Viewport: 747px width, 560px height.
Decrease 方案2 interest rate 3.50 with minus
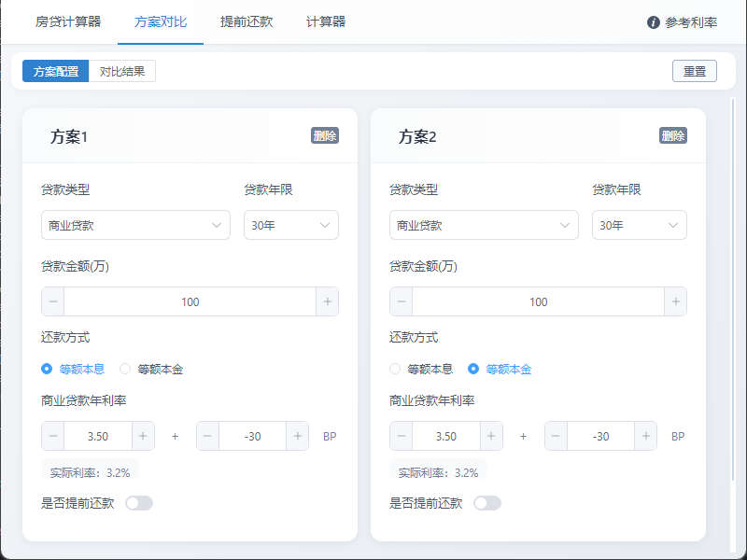point(402,436)
